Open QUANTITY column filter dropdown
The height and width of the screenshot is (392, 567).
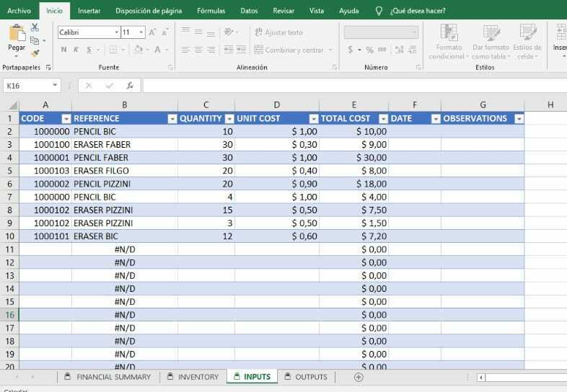pos(229,118)
